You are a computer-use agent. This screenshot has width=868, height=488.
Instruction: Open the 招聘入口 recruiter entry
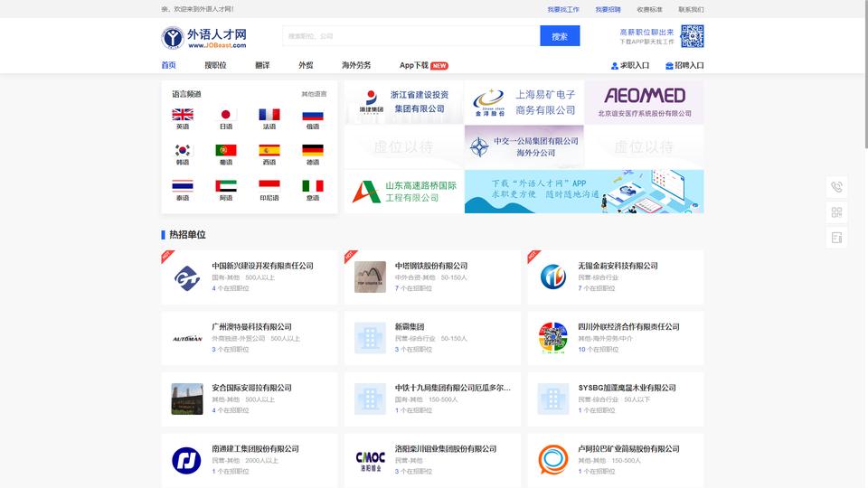coord(684,65)
